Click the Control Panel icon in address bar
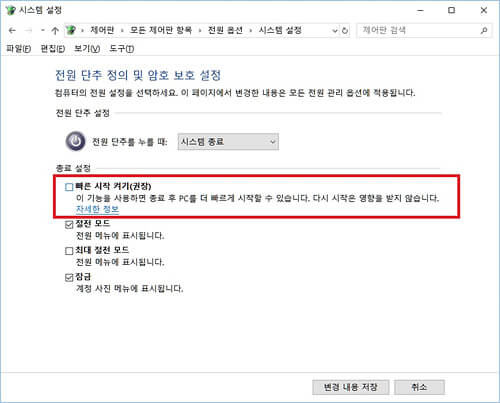Viewport: 500px width, 403px height. point(71,31)
